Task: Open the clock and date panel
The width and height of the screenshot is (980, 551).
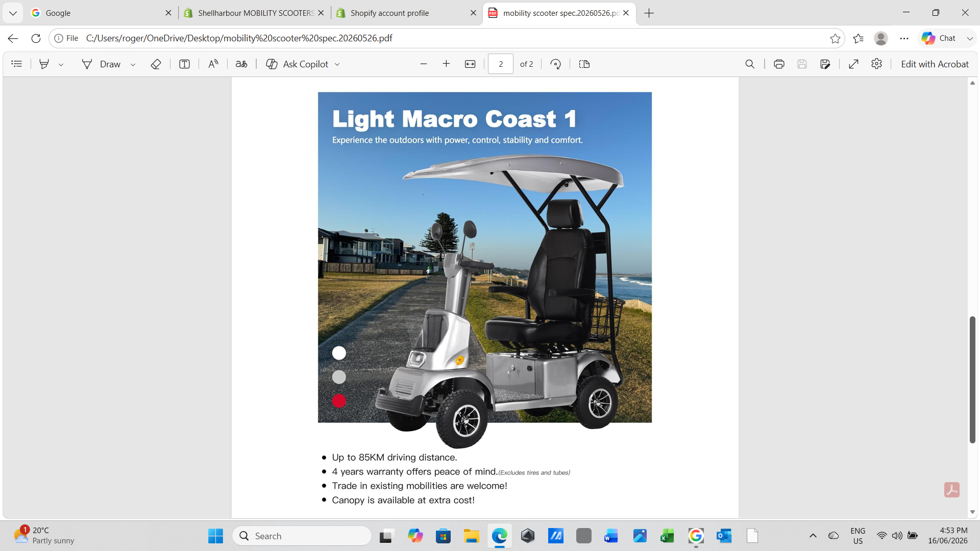Action: pos(948,536)
